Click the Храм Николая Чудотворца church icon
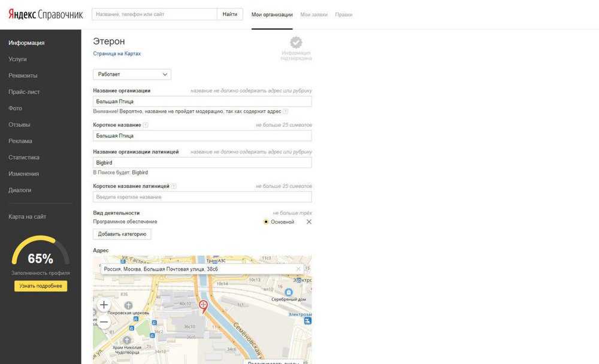The width and height of the screenshot is (599, 364). (x=127, y=340)
